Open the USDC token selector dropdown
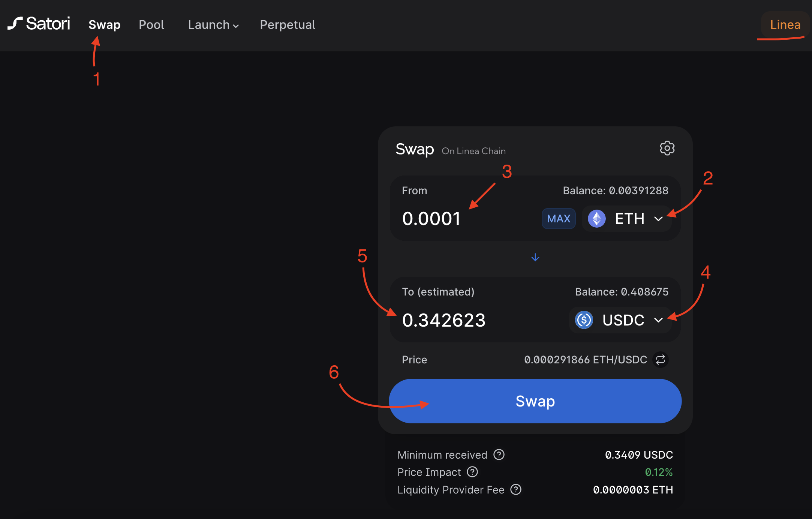 coord(620,320)
